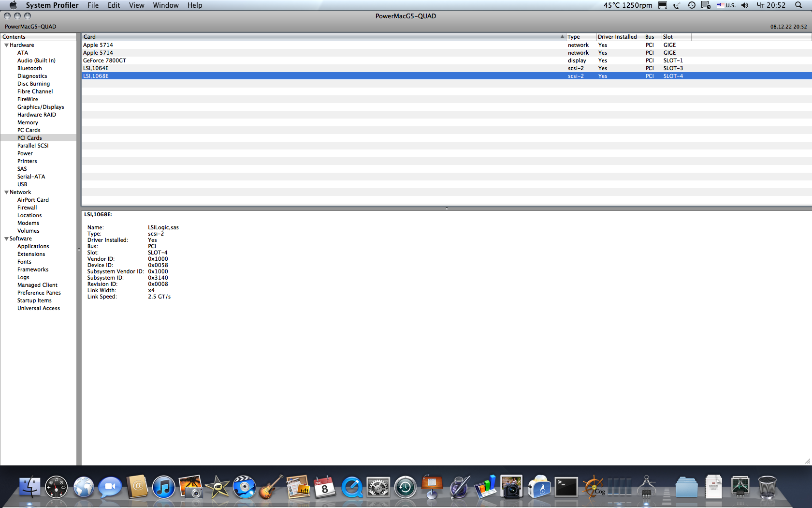Open the Finder icon in the Dock

[x=29, y=487]
